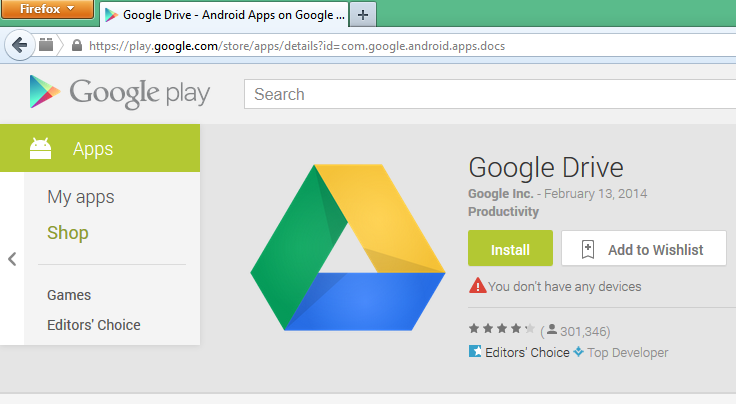Screen dimensions: 736x404
Task: Click the Android robot icon
Action: click(x=40, y=148)
